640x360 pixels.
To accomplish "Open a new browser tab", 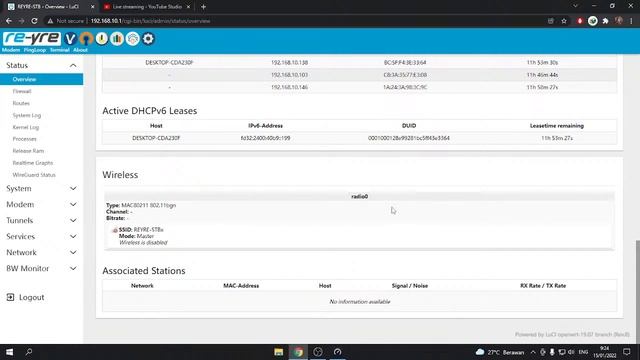I will [x=203, y=7].
